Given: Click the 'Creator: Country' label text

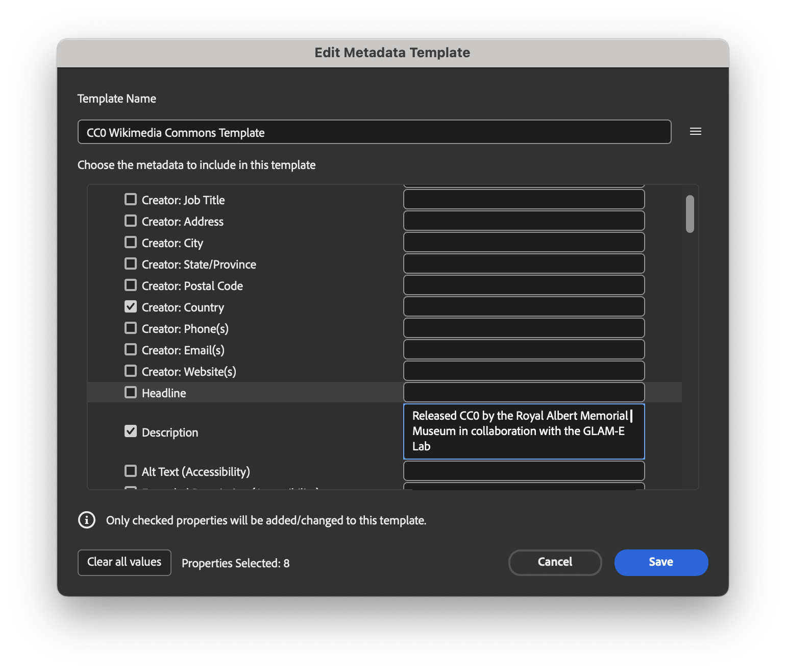Looking at the screenshot, I should click(183, 307).
